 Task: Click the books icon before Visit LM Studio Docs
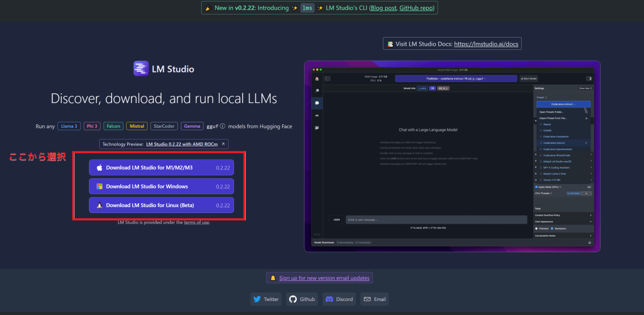coord(390,44)
